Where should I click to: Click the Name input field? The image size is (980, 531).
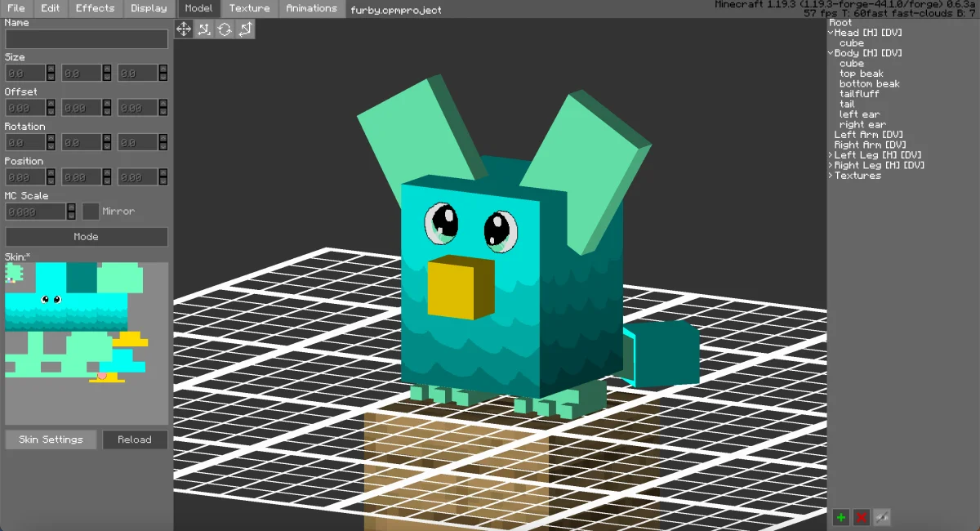click(87, 39)
